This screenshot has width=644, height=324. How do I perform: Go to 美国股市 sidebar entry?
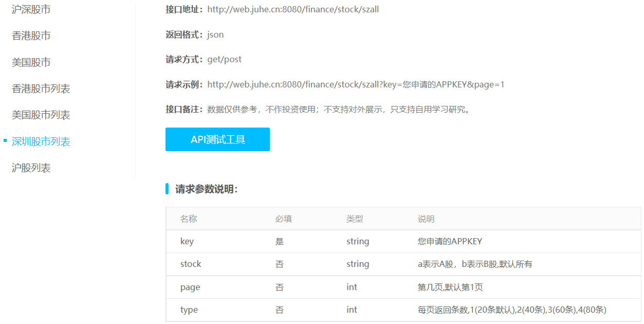pyautogui.click(x=31, y=62)
